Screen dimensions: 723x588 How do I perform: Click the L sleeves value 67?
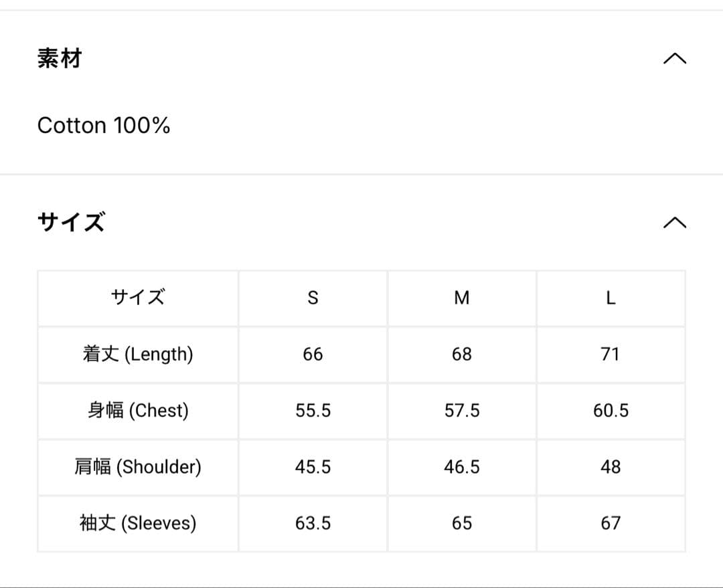pyautogui.click(x=611, y=522)
